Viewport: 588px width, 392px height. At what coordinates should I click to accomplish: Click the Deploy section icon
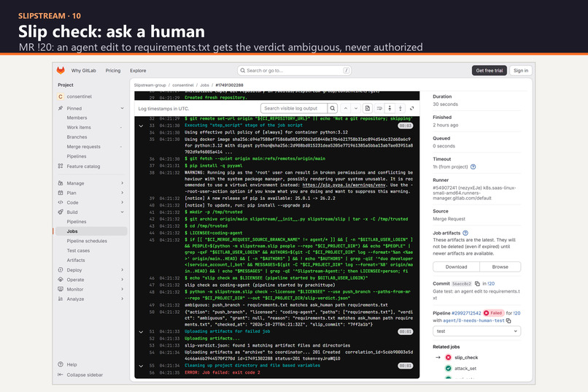pyautogui.click(x=61, y=269)
